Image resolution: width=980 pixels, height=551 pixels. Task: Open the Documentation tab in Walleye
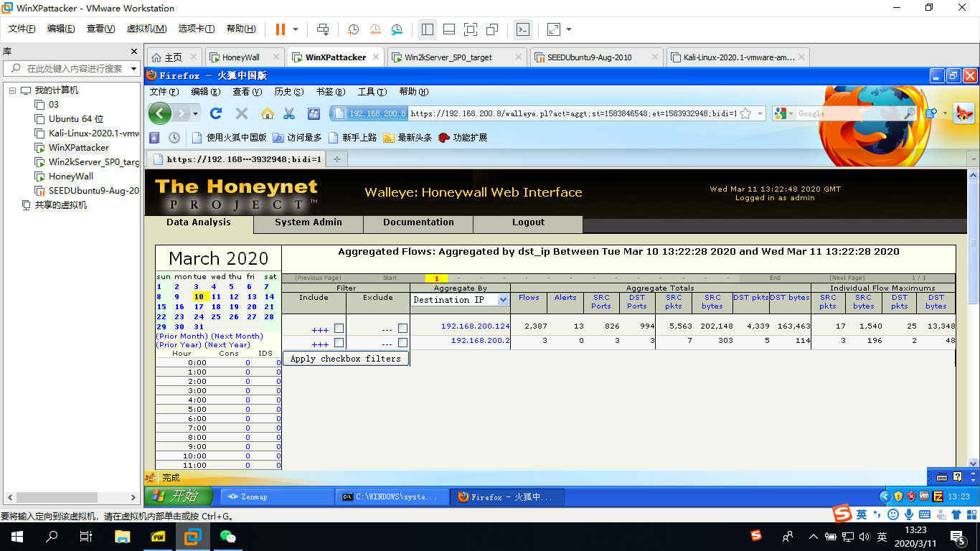[x=418, y=222]
